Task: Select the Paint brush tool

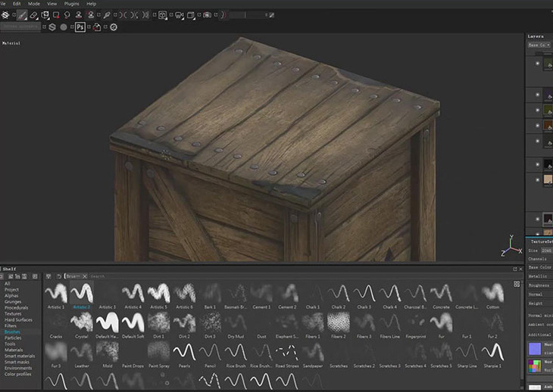Action: [x=22, y=15]
